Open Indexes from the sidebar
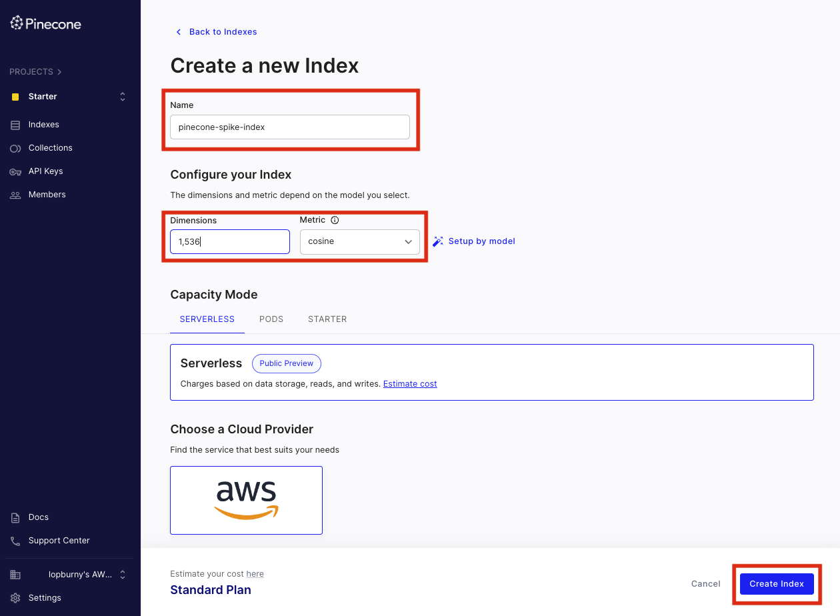The height and width of the screenshot is (616, 840). pos(45,124)
